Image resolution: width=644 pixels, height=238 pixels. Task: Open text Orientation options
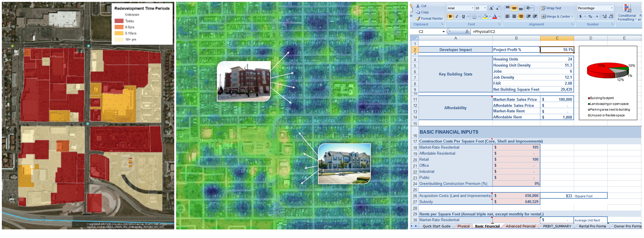(530, 8)
